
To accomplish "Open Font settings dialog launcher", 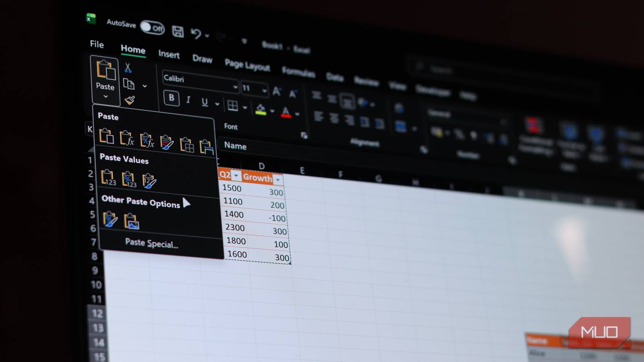I will [304, 136].
